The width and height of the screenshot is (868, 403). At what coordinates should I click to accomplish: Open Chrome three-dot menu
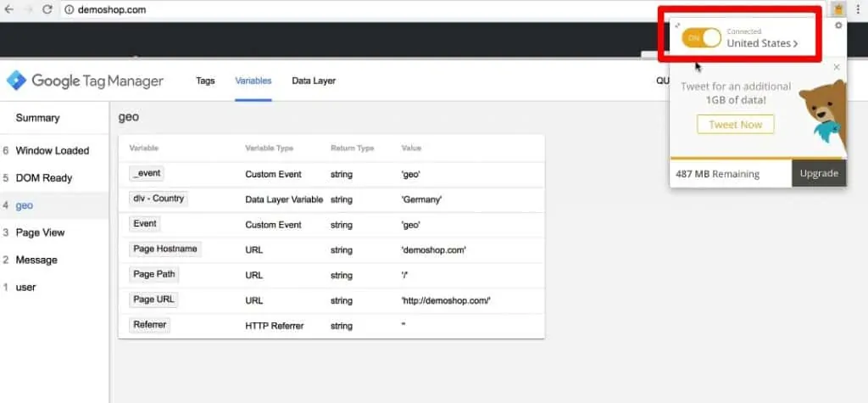tap(858, 9)
